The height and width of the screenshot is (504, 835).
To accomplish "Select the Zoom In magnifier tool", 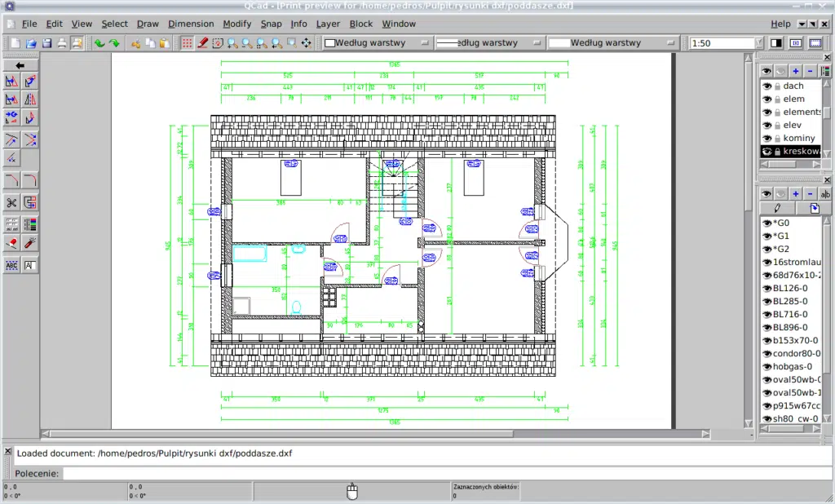I will (x=232, y=42).
